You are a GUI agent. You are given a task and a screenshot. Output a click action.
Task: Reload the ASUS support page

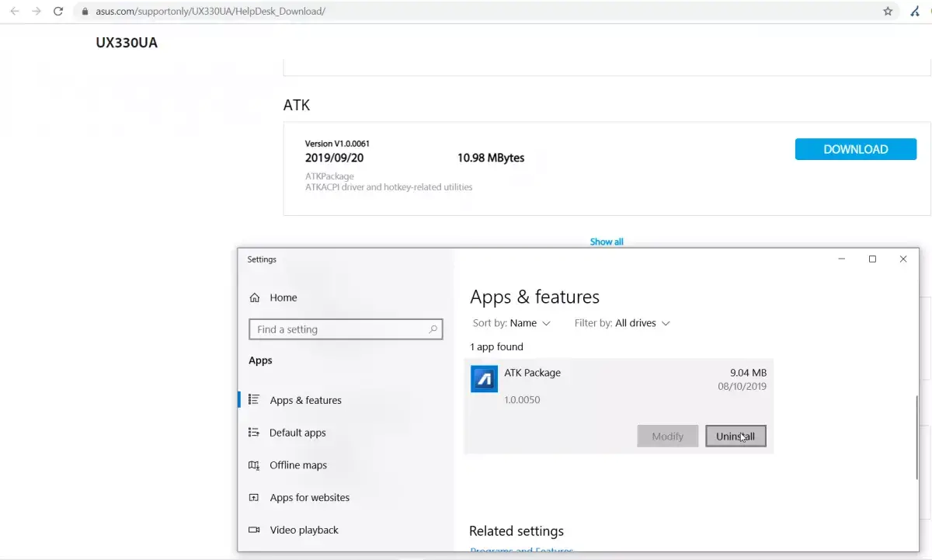pos(58,12)
